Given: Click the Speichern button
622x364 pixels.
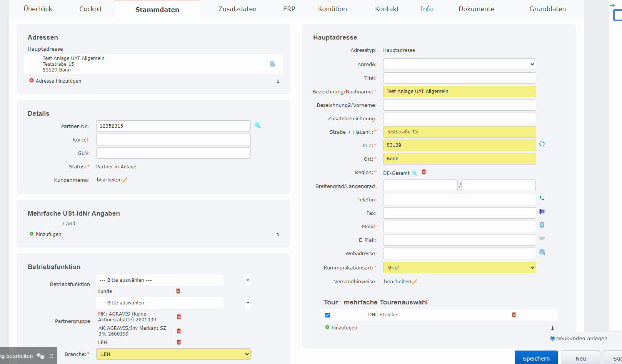Looking at the screenshot, I should tap(535, 358).
